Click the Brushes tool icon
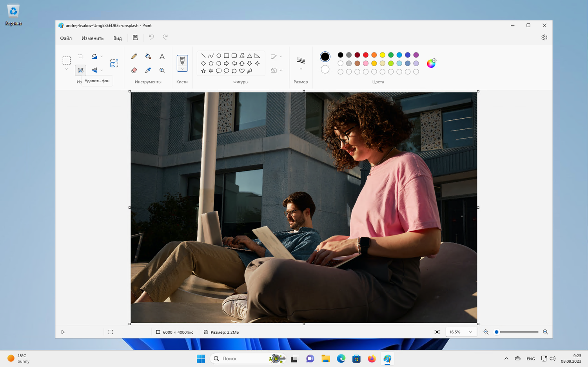Viewport: 588px width, 367px height. coord(182,60)
